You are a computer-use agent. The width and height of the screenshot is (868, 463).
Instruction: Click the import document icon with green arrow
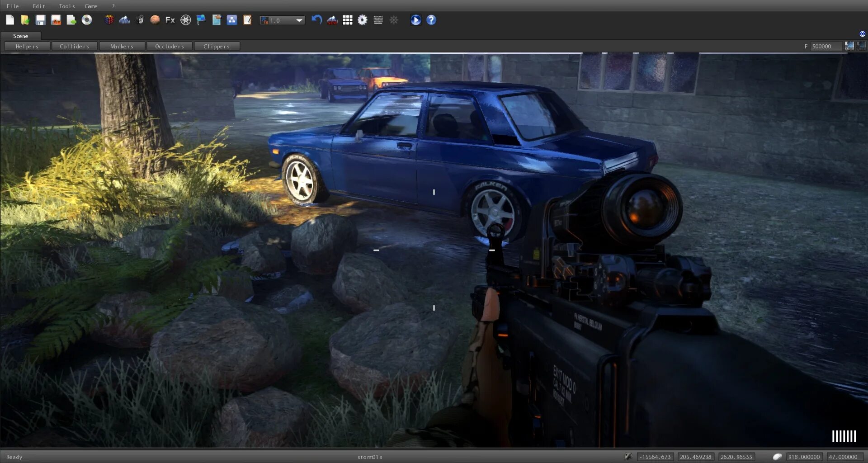pyautogui.click(x=71, y=20)
